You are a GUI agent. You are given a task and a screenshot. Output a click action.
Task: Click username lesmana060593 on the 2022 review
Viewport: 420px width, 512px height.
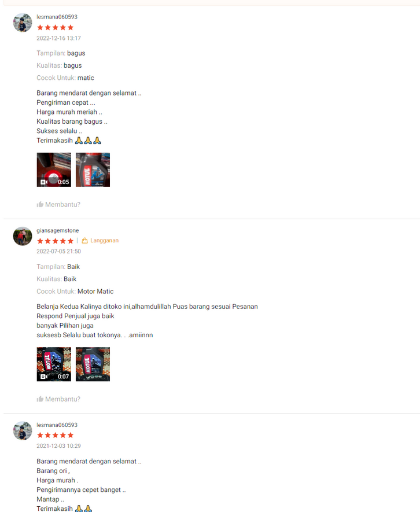pos(57,17)
